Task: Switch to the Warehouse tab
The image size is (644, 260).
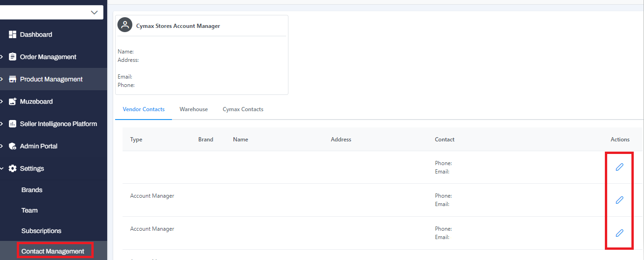Action: pos(193,109)
